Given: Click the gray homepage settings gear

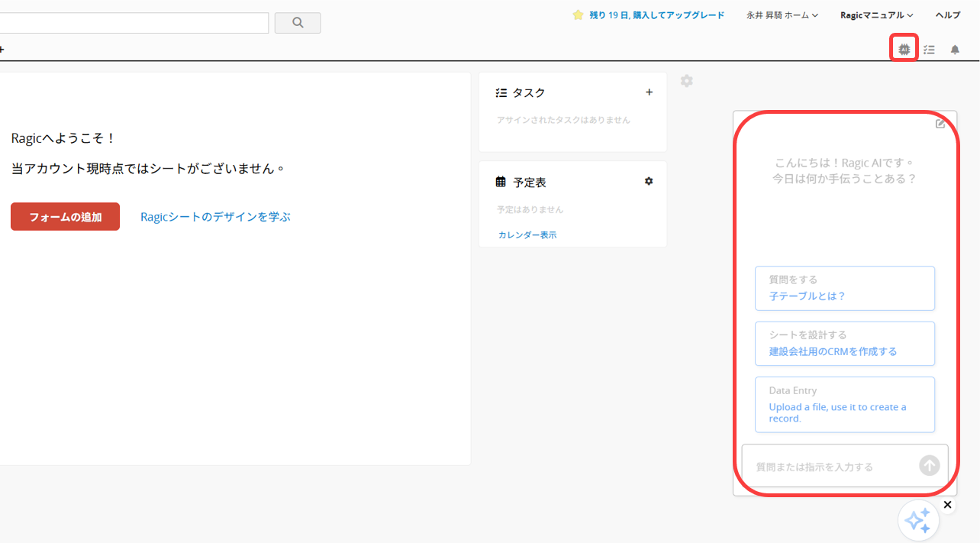Looking at the screenshot, I should (687, 81).
